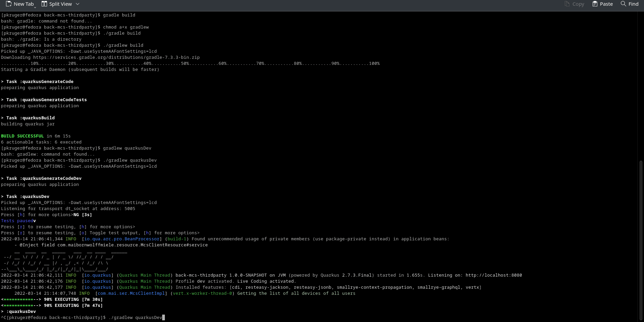The height and width of the screenshot is (322, 644).
Task: Click the '90% EXECUTING [7m 47s]' progress line
Action: [52, 306]
